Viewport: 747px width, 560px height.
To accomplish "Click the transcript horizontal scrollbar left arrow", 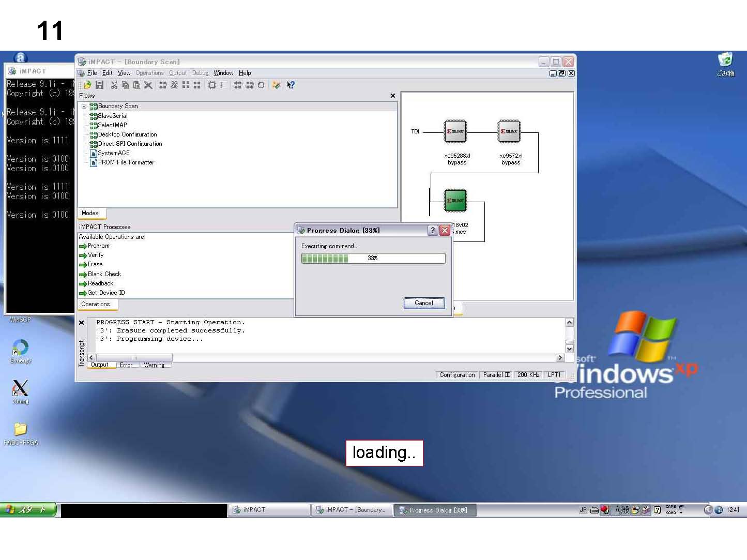I will (x=92, y=358).
